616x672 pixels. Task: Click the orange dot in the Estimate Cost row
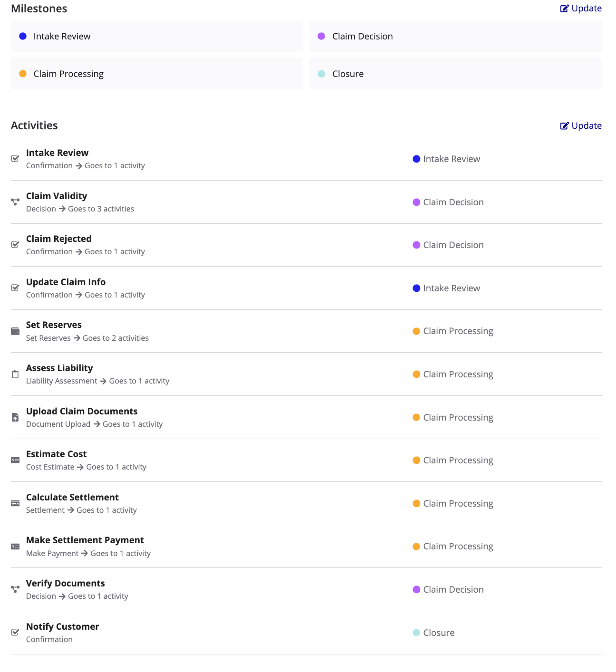tap(416, 460)
